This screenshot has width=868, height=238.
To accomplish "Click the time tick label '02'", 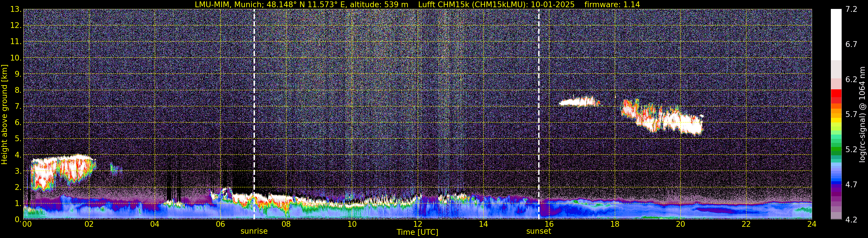I will click(x=89, y=224).
